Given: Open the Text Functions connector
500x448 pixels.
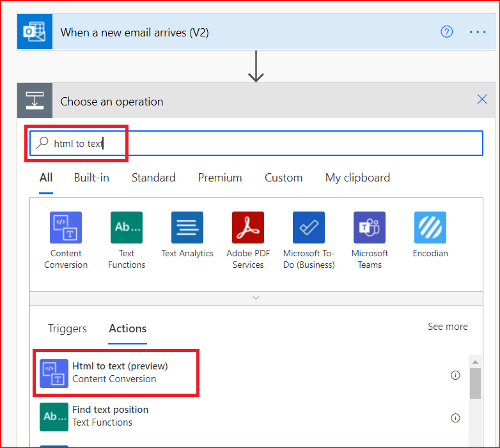Looking at the screenshot, I should [127, 228].
